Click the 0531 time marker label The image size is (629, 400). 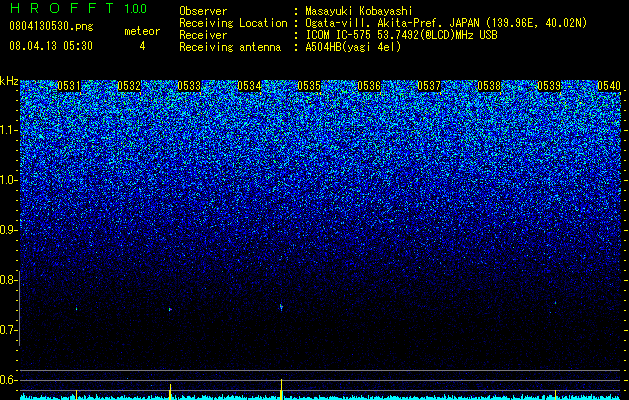click(69, 86)
